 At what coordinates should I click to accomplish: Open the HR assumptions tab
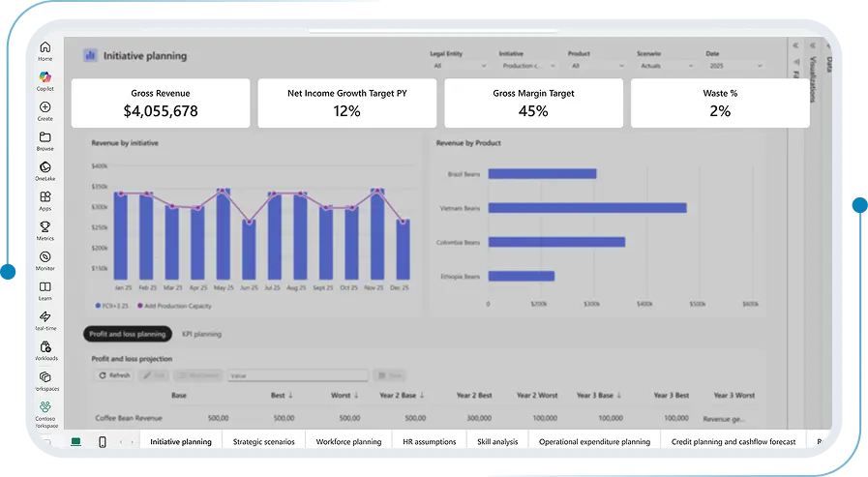[x=430, y=441]
